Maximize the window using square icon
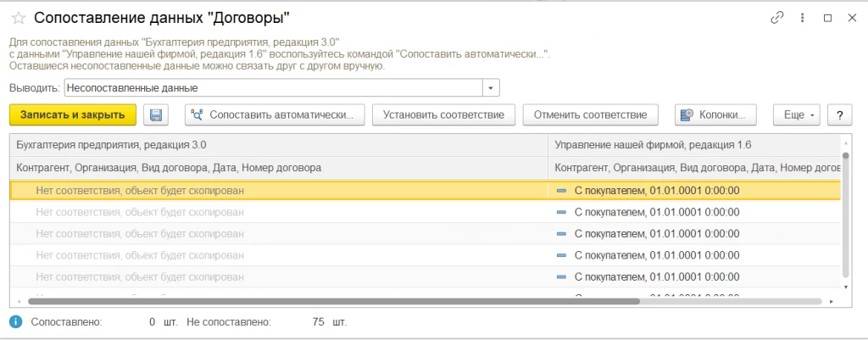This screenshot has height=340, width=868. [x=827, y=18]
